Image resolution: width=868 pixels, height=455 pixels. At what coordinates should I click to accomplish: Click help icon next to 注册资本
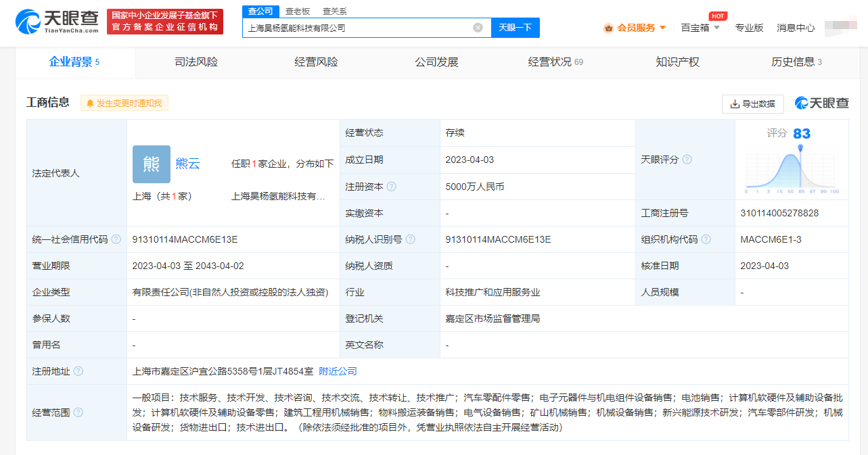(391, 187)
